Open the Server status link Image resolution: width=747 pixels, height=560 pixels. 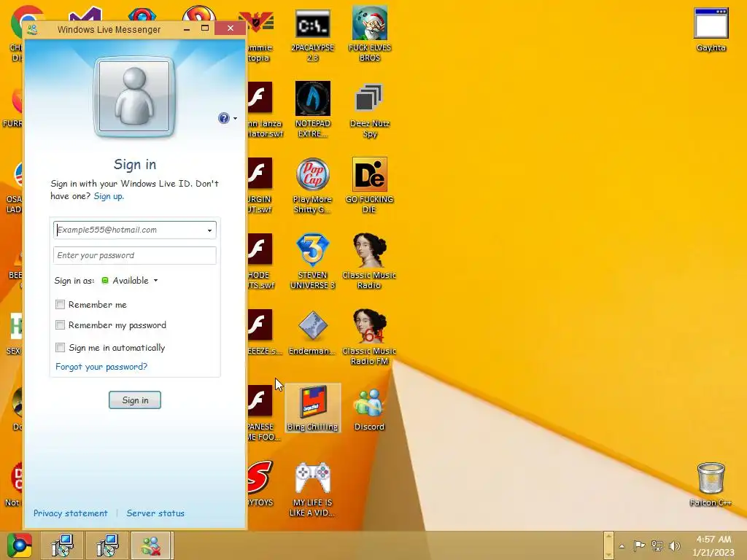(155, 513)
